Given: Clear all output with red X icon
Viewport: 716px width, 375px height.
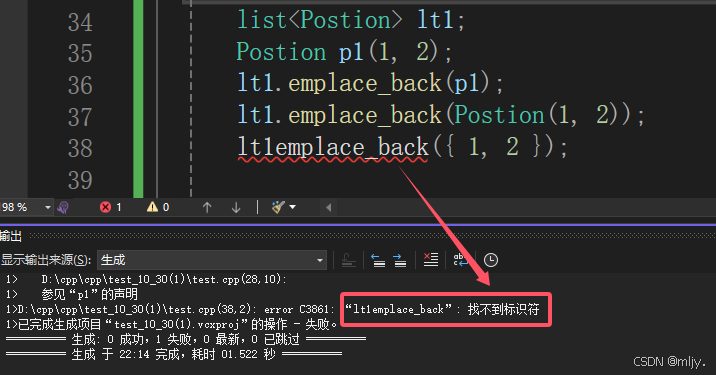Looking at the screenshot, I should 431,260.
